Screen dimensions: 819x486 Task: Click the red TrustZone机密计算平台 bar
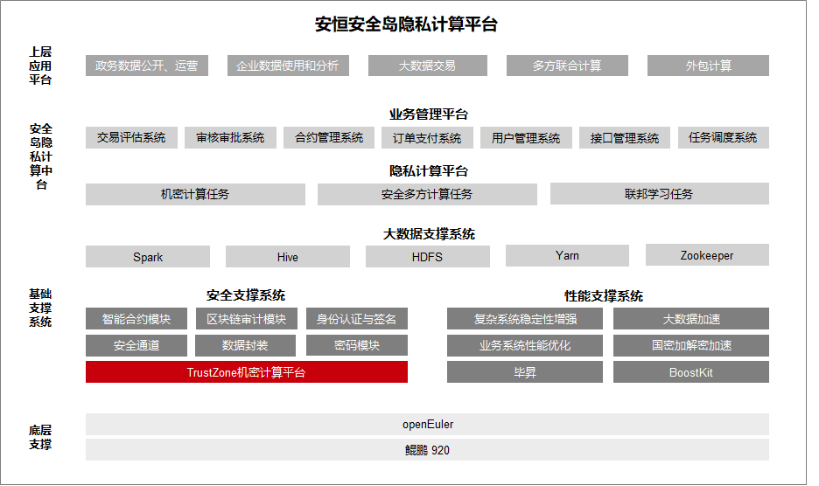tap(246, 372)
